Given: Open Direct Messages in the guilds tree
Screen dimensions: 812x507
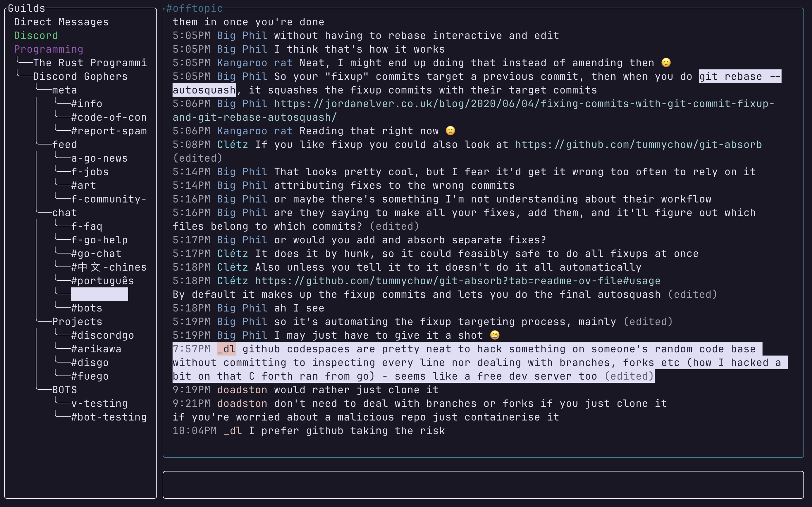Looking at the screenshot, I should tap(62, 22).
